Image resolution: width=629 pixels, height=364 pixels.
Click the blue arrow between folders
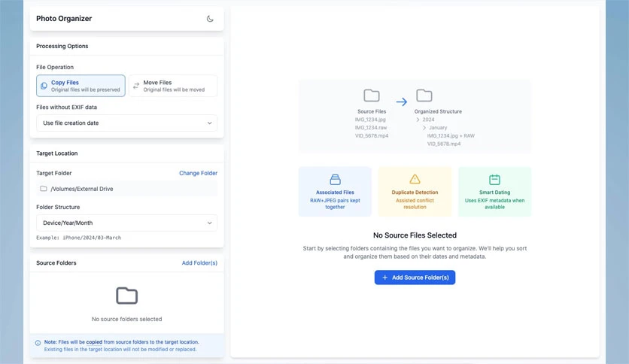pyautogui.click(x=402, y=102)
